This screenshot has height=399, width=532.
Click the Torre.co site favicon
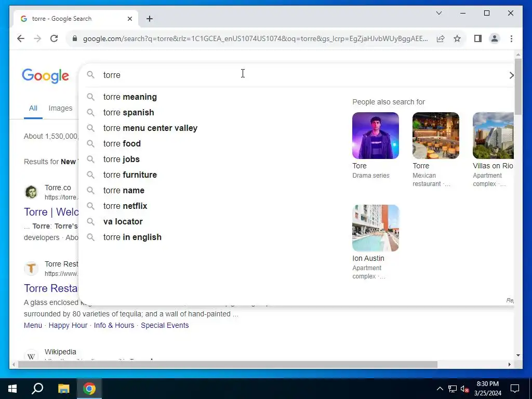[x=31, y=192]
